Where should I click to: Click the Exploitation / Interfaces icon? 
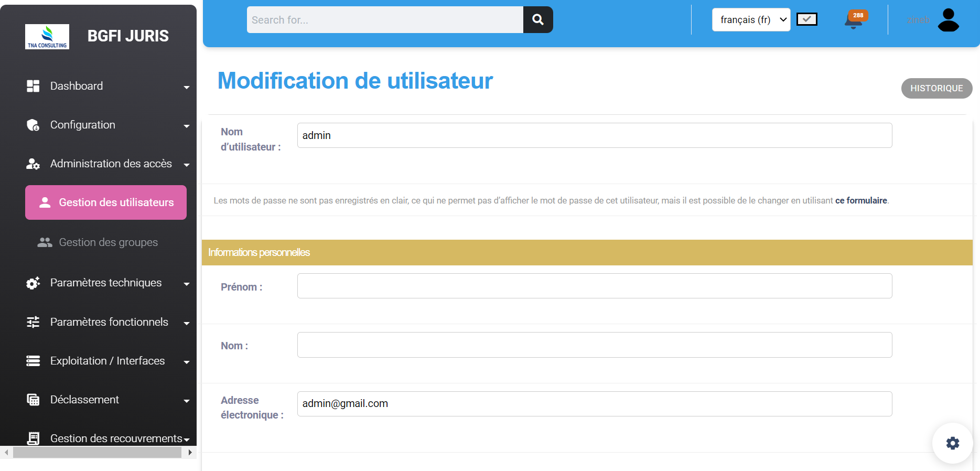point(33,361)
